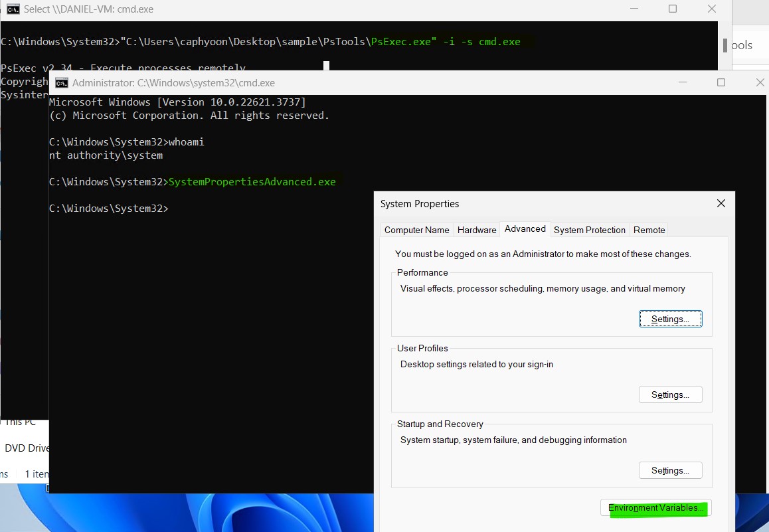
Task: Minimize the DANIEL-VM cmd.exe window
Action: coord(634,9)
